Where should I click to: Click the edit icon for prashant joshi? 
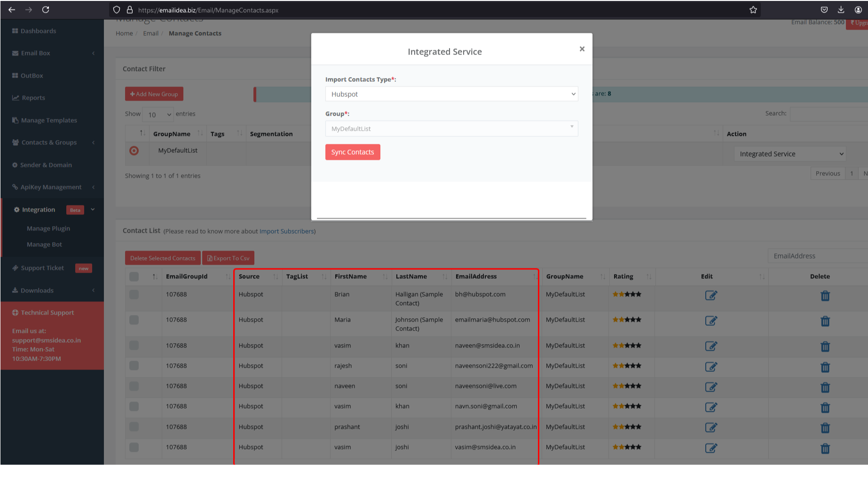pyautogui.click(x=710, y=428)
